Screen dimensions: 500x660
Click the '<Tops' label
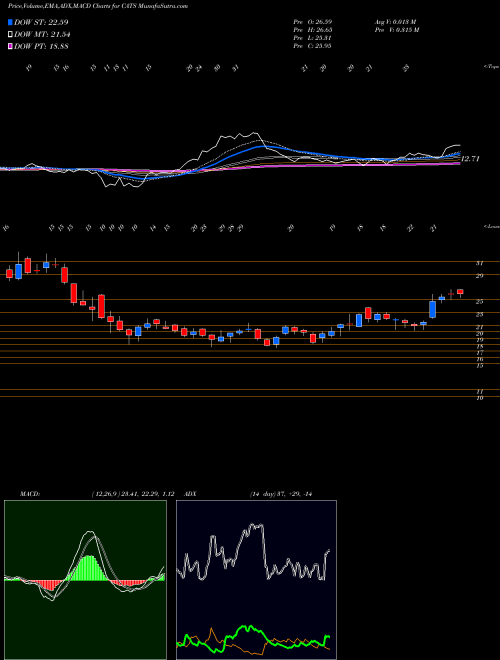coord(491,67)
